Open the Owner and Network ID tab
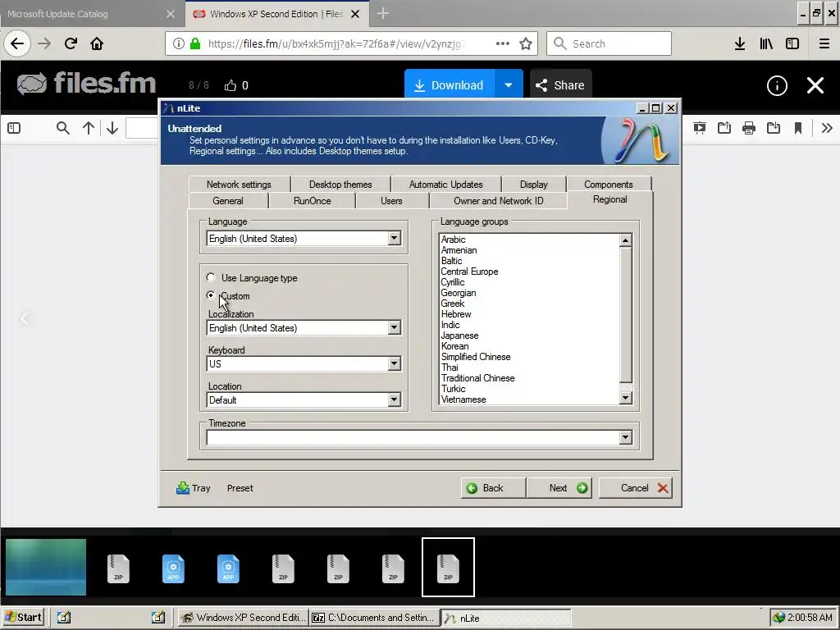Screen dimensions: 840x630 coord(498,201)
